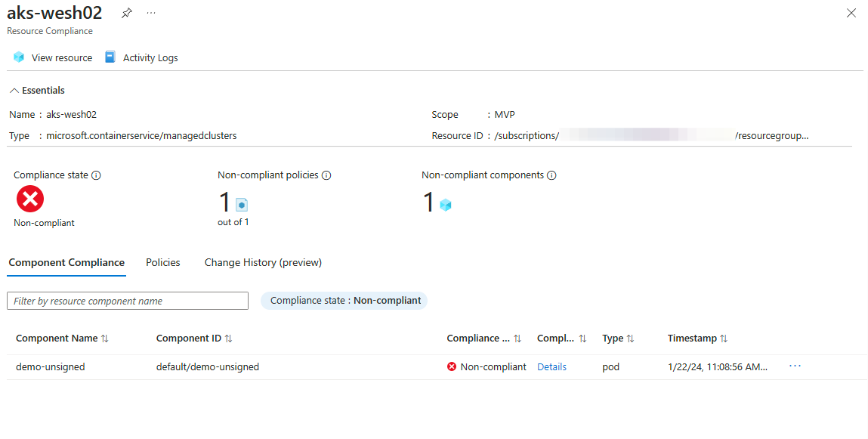Click the red Non-compliant state icon

coord(30,199)
